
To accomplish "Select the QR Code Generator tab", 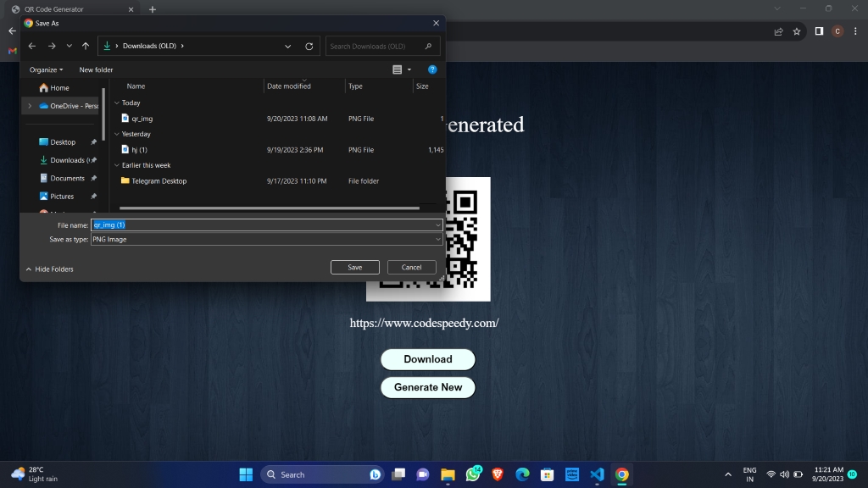I will pos(73,9).
